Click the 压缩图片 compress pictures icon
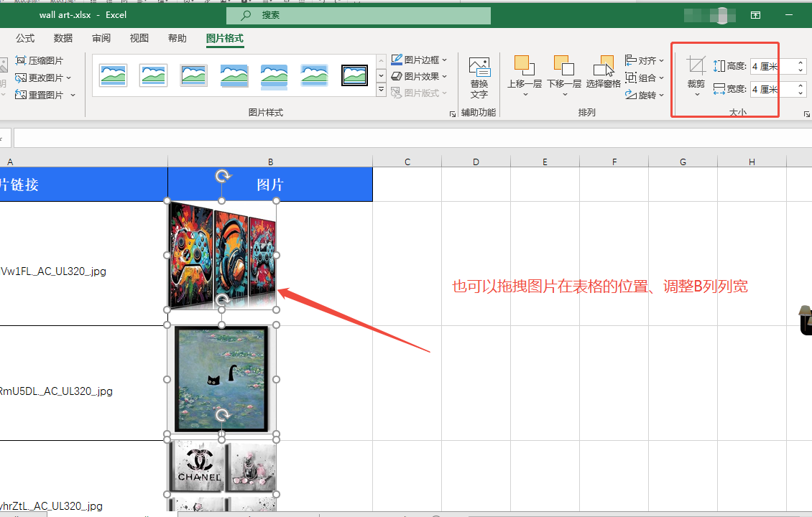 click(x=21, y=60)
